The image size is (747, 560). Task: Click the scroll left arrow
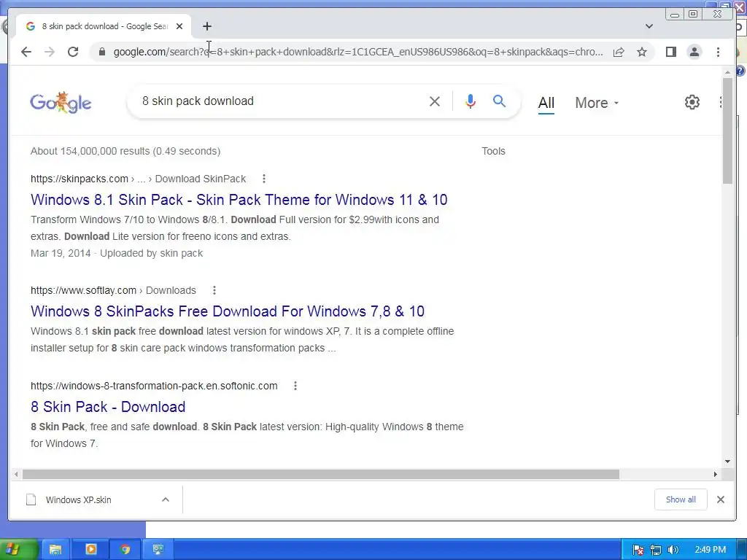click(x=16, y=474)
